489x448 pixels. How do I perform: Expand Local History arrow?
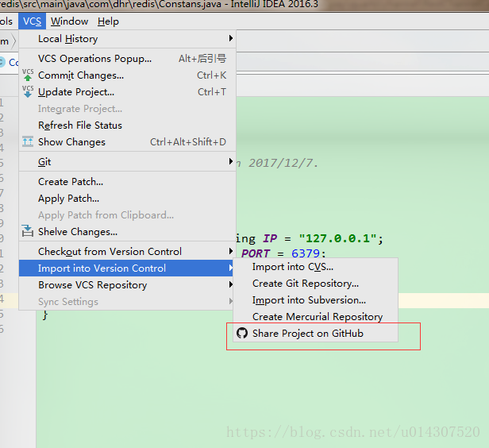coord(231,38)
